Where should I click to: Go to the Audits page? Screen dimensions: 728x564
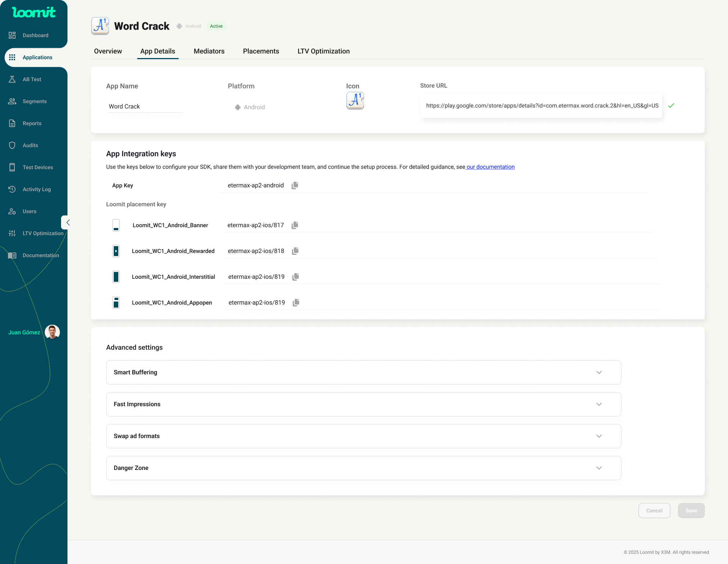point(30,145)
